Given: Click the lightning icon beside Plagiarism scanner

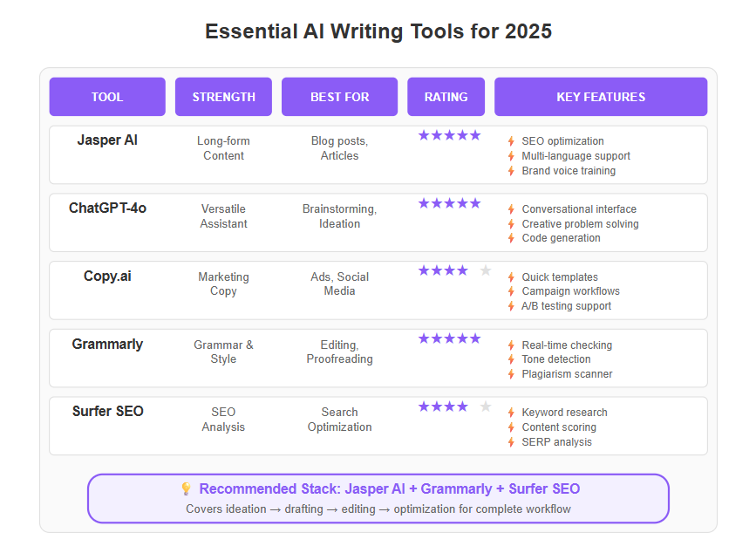Looking at the screenshot, I should point(511,374).
